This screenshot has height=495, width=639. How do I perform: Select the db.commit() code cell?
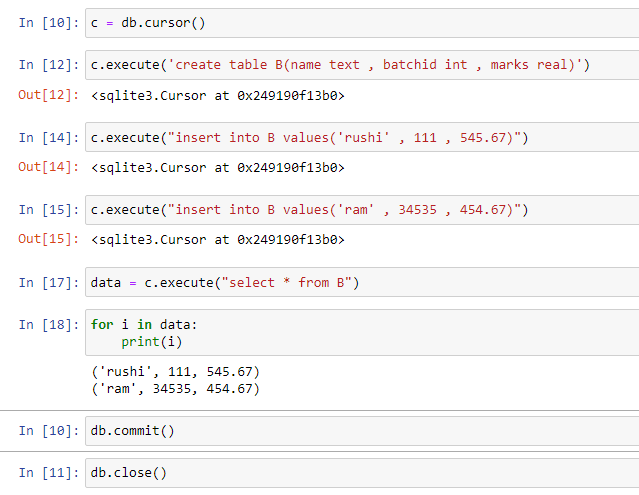(x=362, y=431)
